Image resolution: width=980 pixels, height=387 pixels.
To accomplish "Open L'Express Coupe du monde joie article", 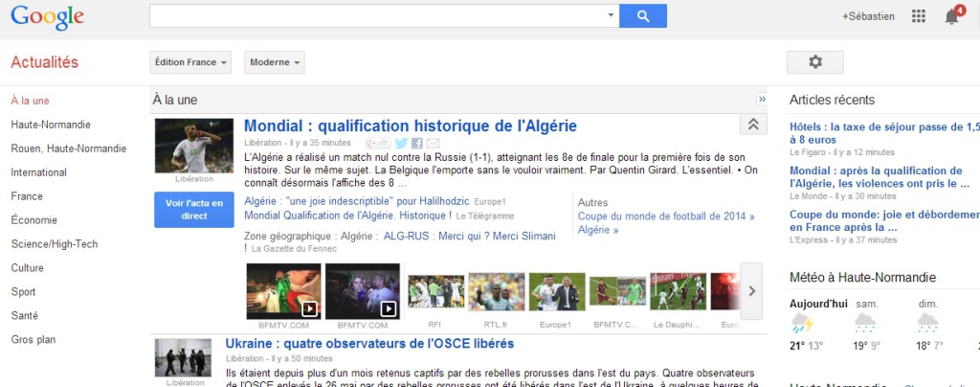I will (883, 220).
